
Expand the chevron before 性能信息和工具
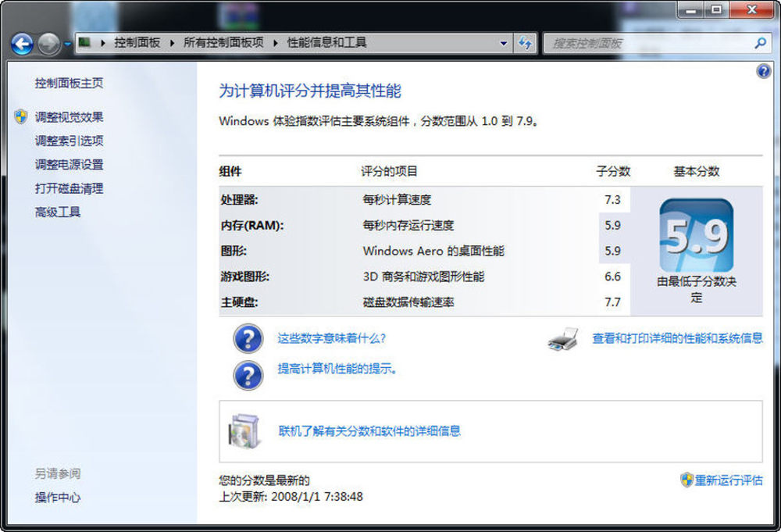(276, 43)
